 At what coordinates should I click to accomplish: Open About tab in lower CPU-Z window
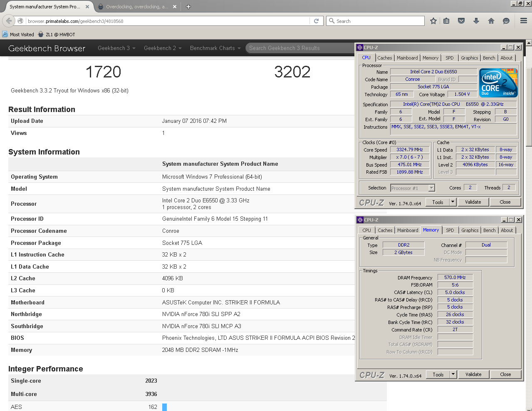coord(507,230)
